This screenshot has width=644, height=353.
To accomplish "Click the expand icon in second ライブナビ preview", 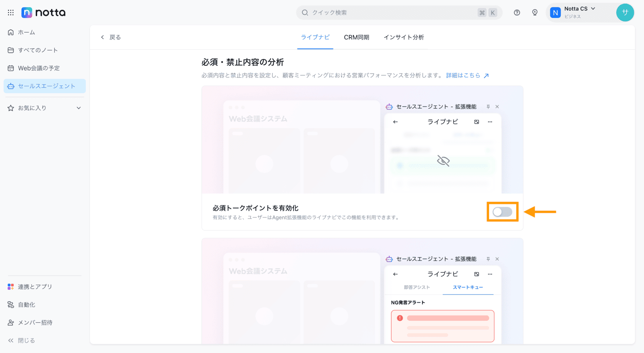I will coord(477,274).
